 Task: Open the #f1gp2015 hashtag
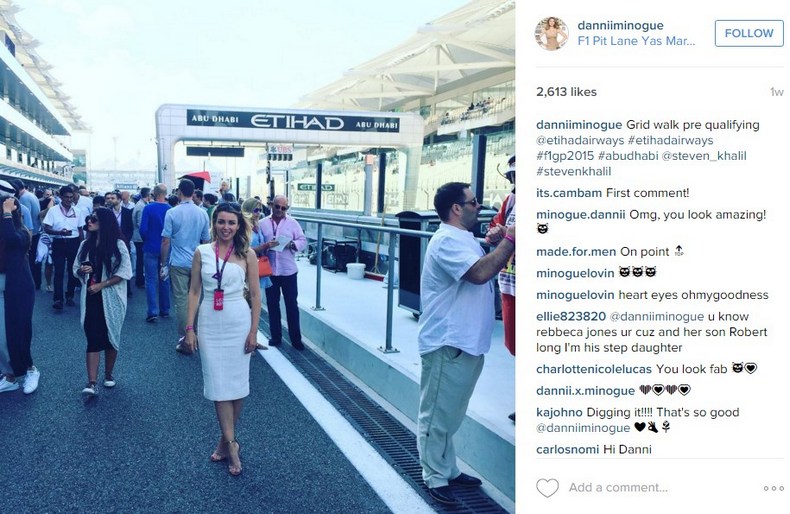click(565, 156)
